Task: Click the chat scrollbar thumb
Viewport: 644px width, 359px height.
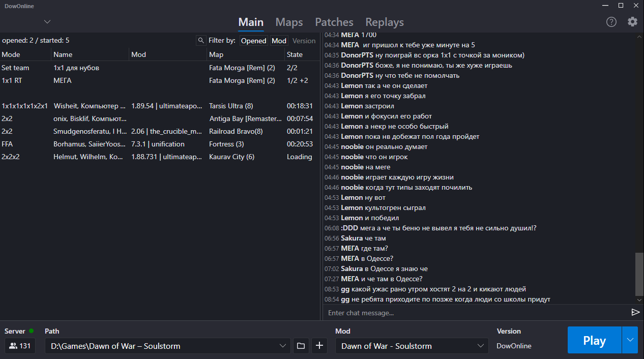Action: pyautogui.click(x=639, y=274)
